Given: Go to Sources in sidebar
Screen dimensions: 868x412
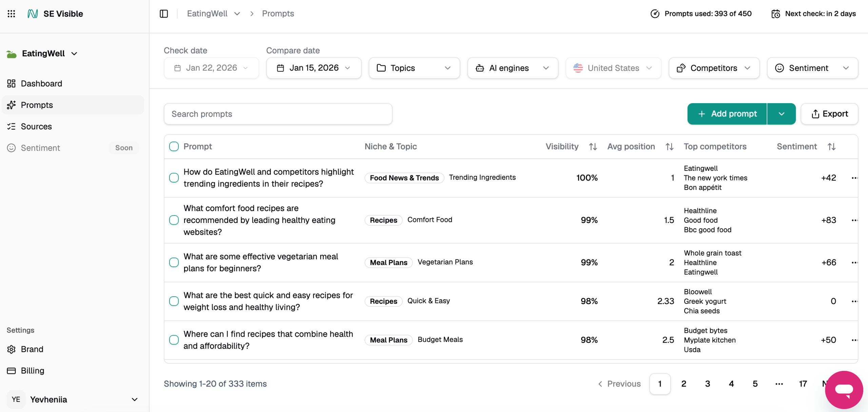Looking at the screenshot, I should [x=36, y=127].
